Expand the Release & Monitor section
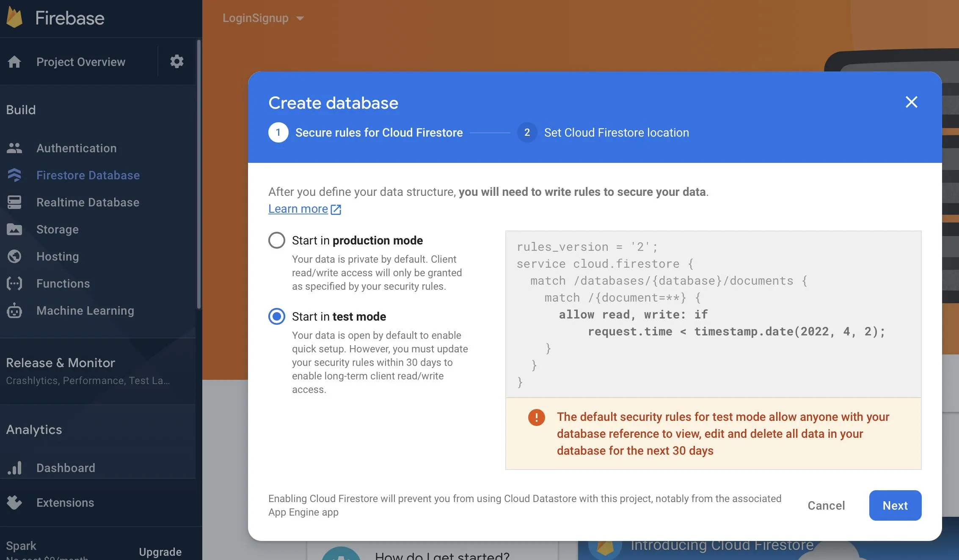Screen dimensions: 959x560 (x=61, y=363)
